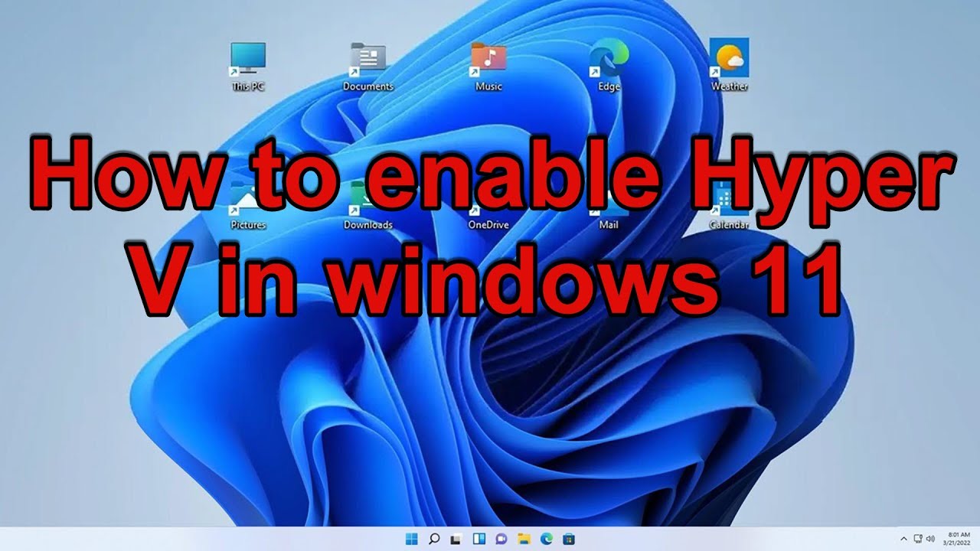Click the volume speaker icon in tray
Screen dimensions: 980x551
coord(930,539)
